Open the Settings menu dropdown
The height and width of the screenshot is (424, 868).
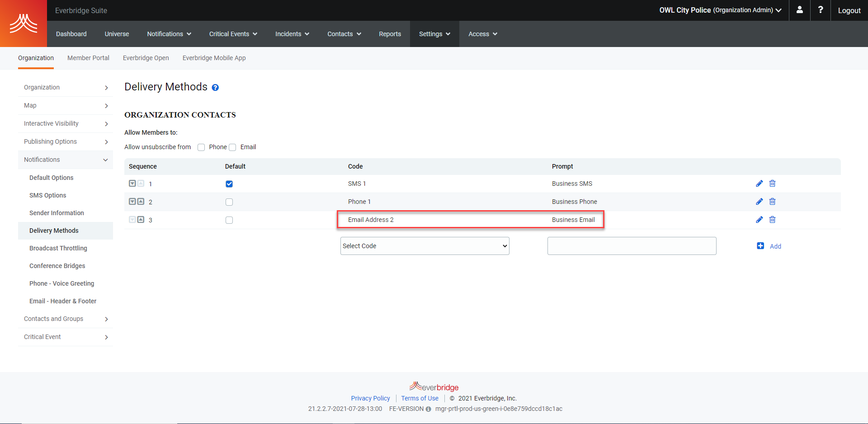coord(434,34)
